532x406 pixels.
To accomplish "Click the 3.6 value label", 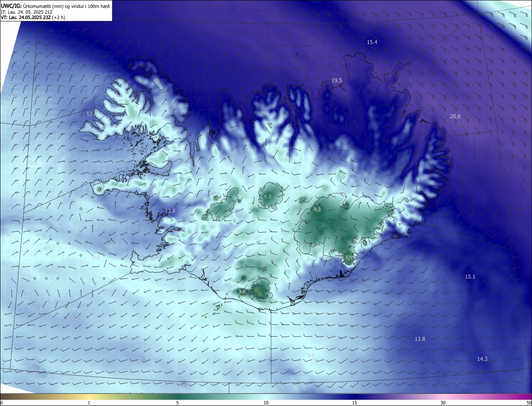I will (242, 292).
